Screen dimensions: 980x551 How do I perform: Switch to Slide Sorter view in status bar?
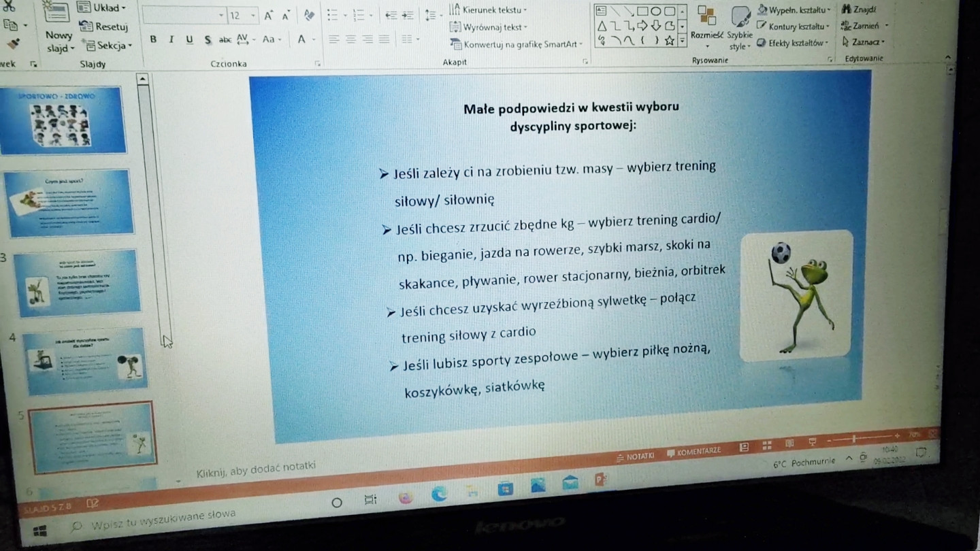point(767,446)
